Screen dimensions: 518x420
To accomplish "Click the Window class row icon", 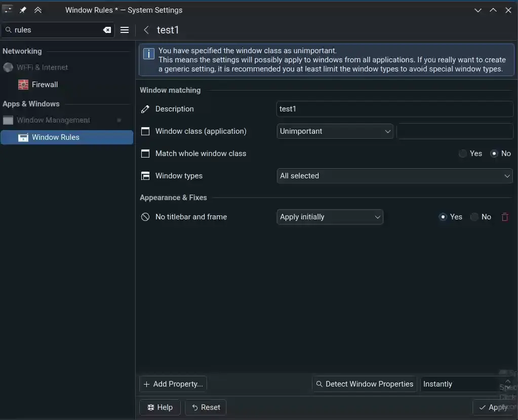I will point(145,131).
